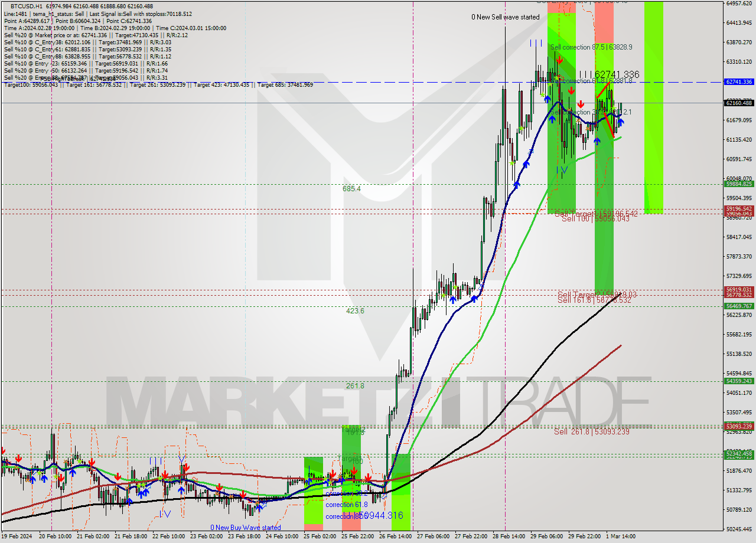Click the '27 Feb 22:00' time label
This screenshot has width=756, height=543.
471,537
